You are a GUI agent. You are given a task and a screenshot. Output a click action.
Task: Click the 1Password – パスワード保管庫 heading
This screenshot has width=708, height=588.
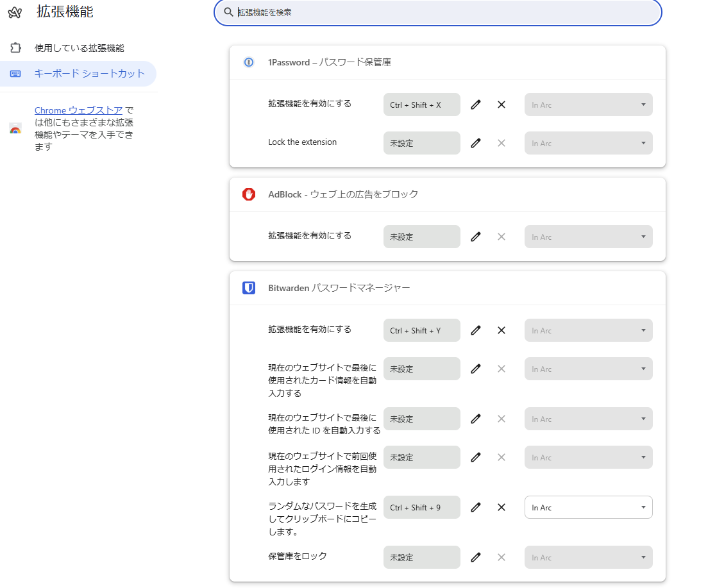click(x=330, y=62)
